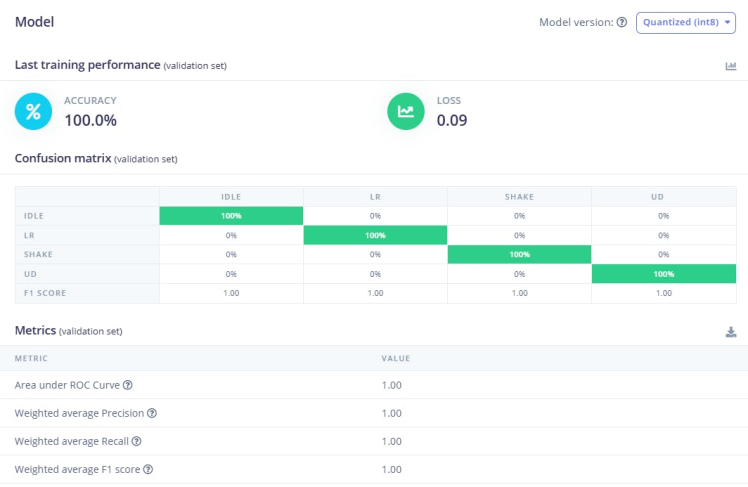The height and width of the screenshot is (487, 748).
Task: Open help for Weighted average Recall
Action: click(136, 441)
